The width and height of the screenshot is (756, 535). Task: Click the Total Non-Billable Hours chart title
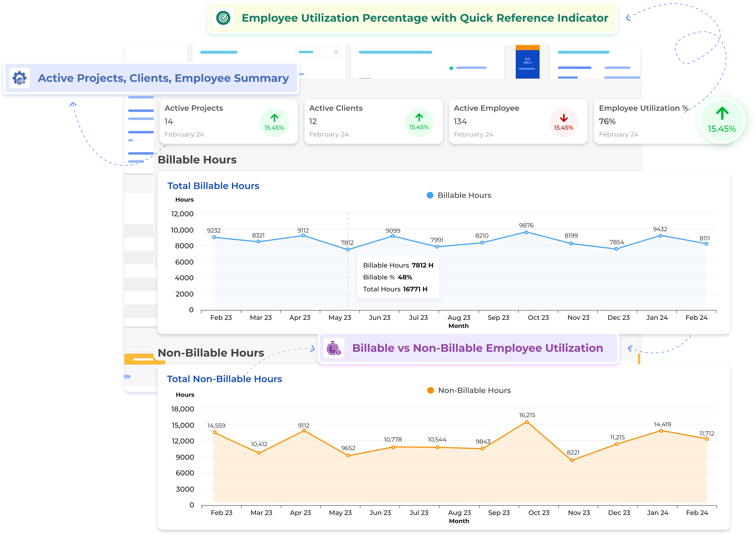[224, 379]
